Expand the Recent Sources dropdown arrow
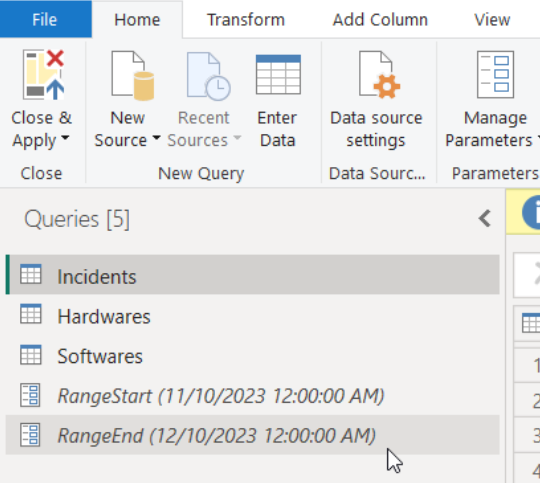This screenshot has width=540, height=483. [237, 138]
